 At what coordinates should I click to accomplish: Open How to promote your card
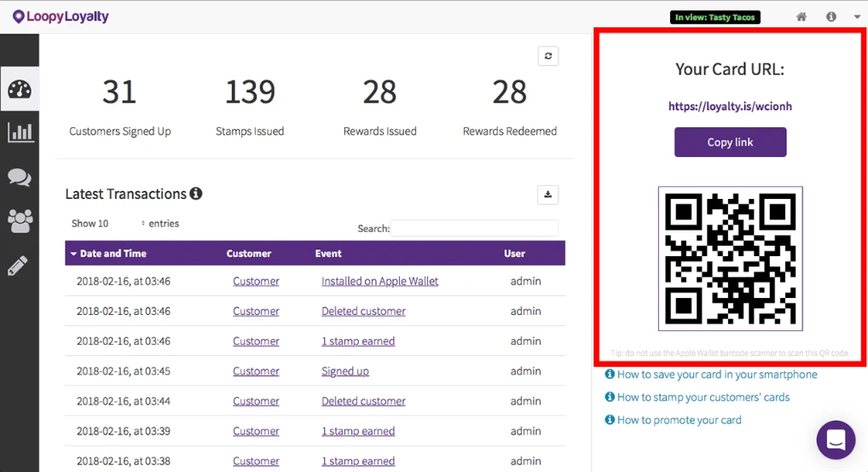pos(680,420)
